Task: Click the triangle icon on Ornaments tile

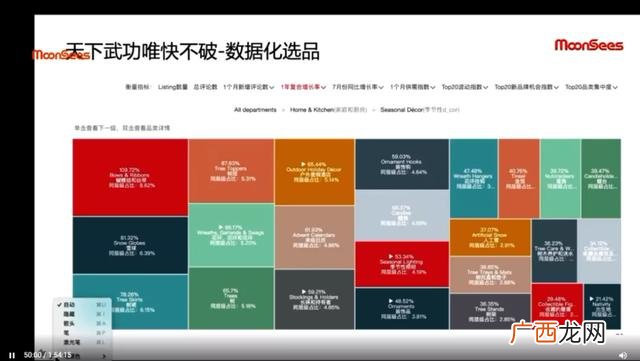Action: 391,301
